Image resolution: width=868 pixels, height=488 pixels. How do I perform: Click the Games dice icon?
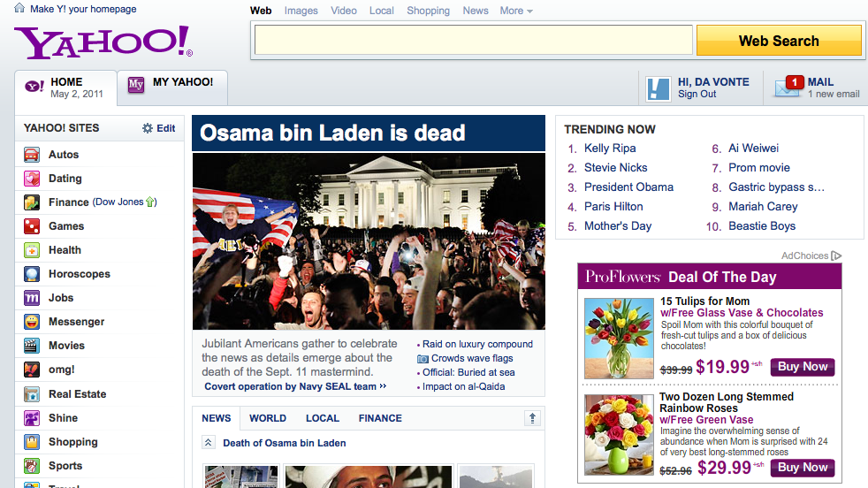pos(32,226)
